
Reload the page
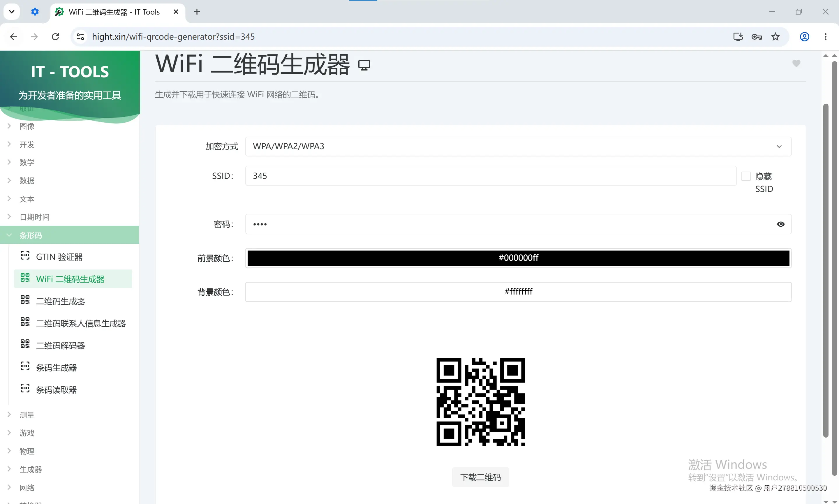click(55, 37)
